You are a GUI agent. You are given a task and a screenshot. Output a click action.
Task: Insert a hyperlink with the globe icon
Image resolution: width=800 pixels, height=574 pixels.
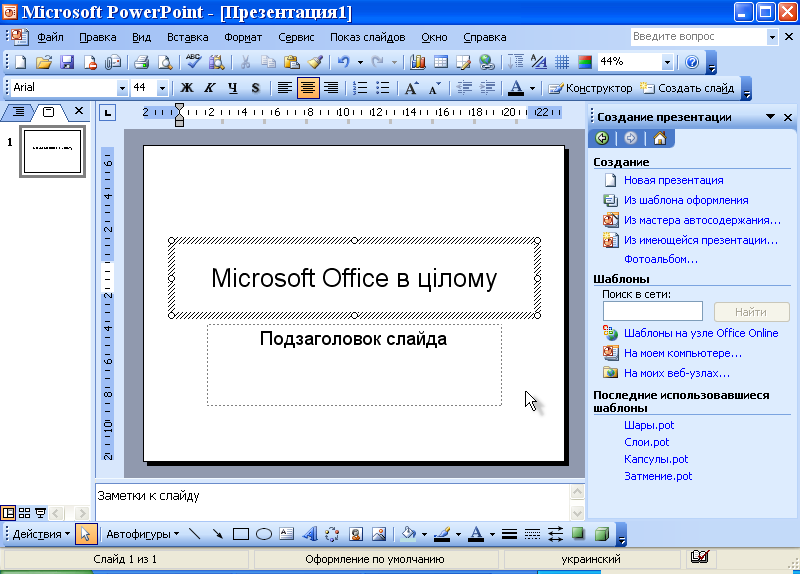pyautogui.click(x=487, y=62)
